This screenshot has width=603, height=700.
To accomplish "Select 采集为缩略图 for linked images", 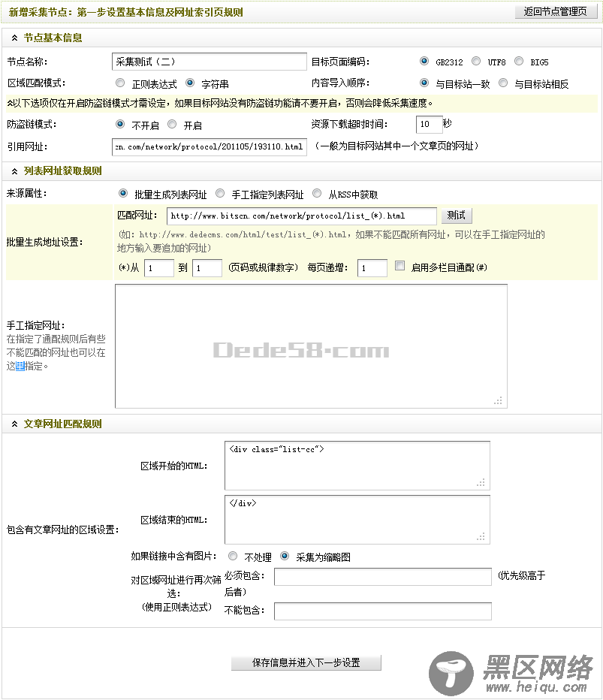I will pos(285,557).
